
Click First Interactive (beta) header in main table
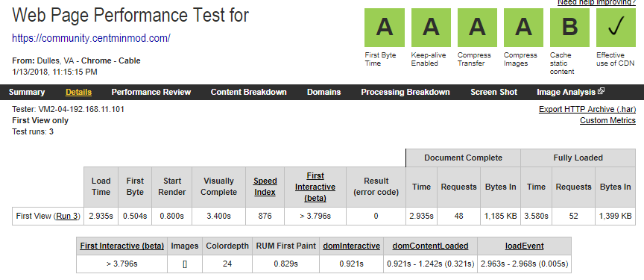pos(315,187)
